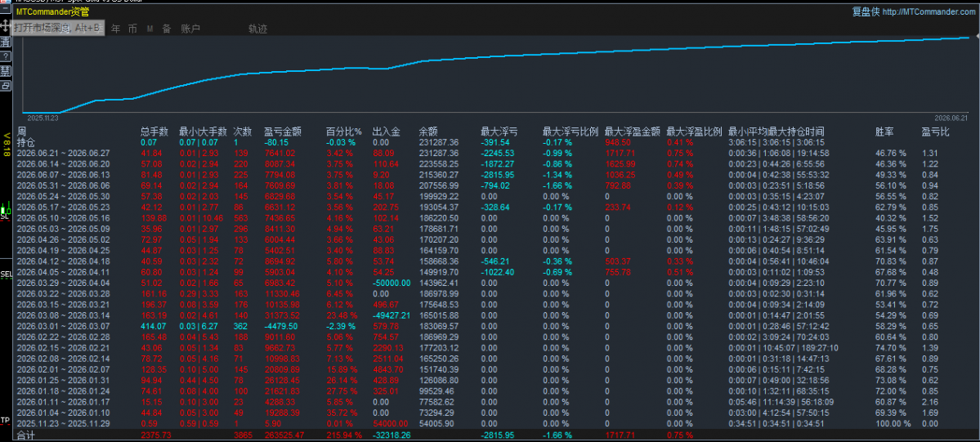Click the 清 clear button in sidebar

[5, 42]
